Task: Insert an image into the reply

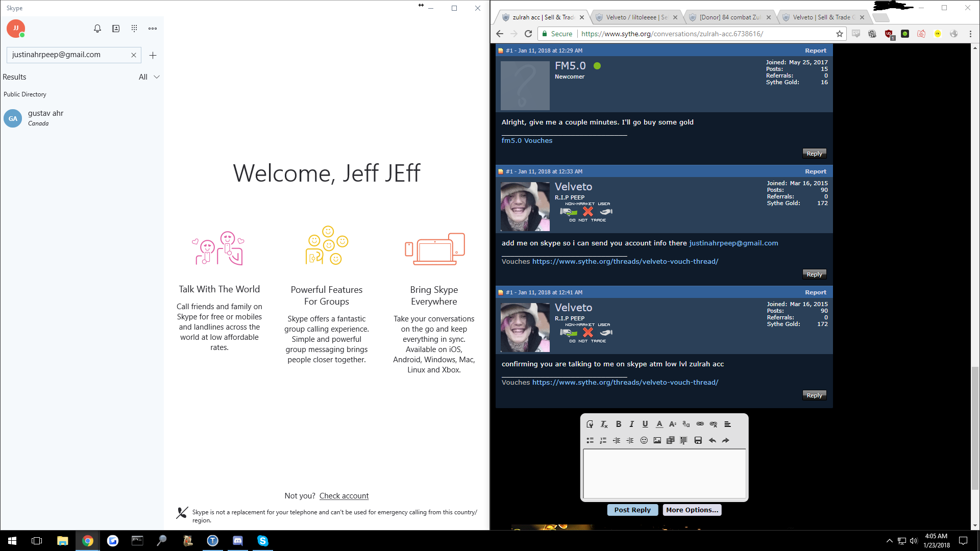Action: [657, 440]
